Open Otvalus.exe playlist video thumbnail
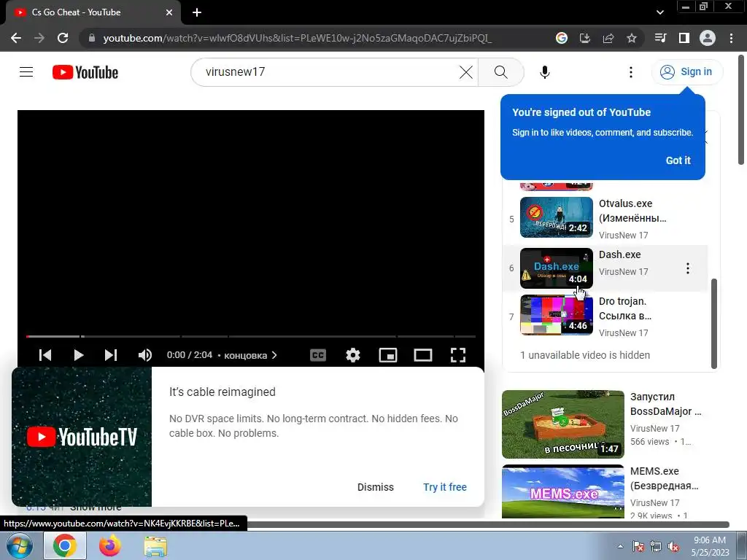This screenshot has width=747, height=560. pyautogui.click(x=557, y=217)
